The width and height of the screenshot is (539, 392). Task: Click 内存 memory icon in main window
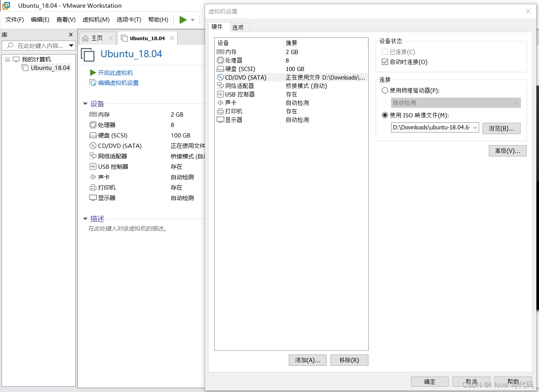[93, 114]
